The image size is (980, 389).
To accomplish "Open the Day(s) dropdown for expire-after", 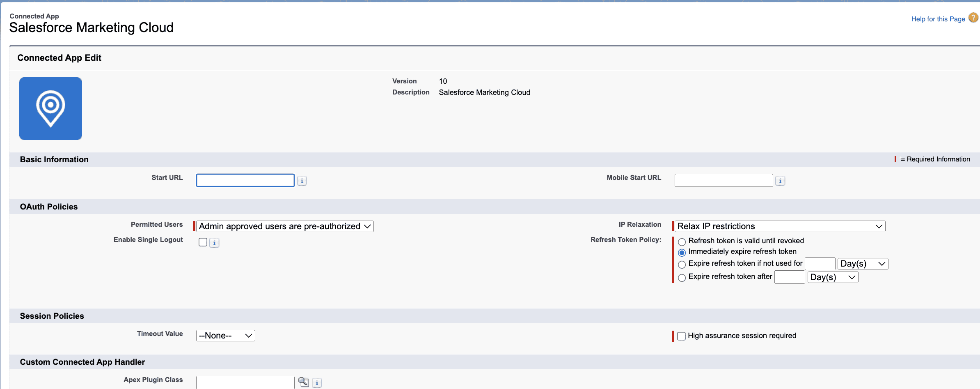I will click(x=833, y=277).
